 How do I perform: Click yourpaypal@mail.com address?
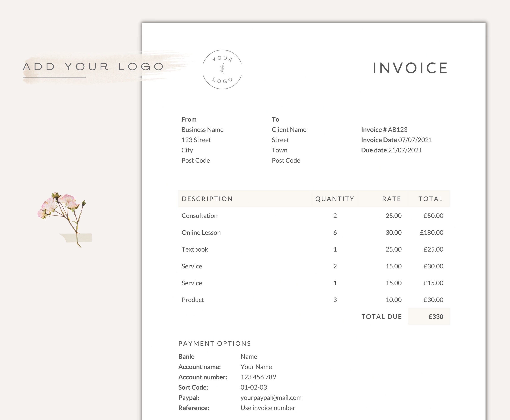(271, 398)
